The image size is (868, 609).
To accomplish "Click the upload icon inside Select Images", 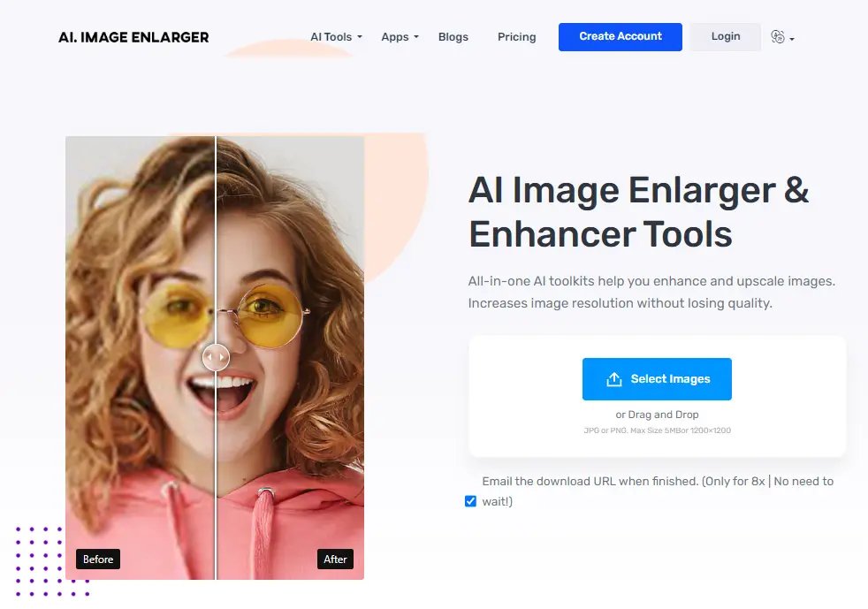I will (615, 378).
